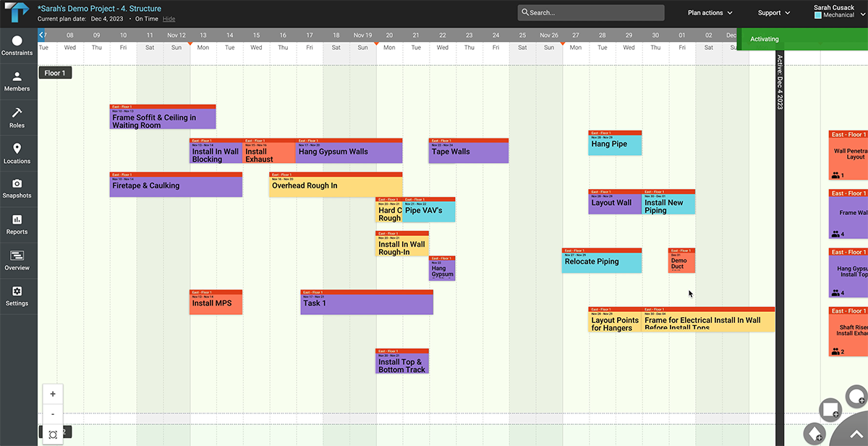Click the plus zoom-in button

pos(53,394)
